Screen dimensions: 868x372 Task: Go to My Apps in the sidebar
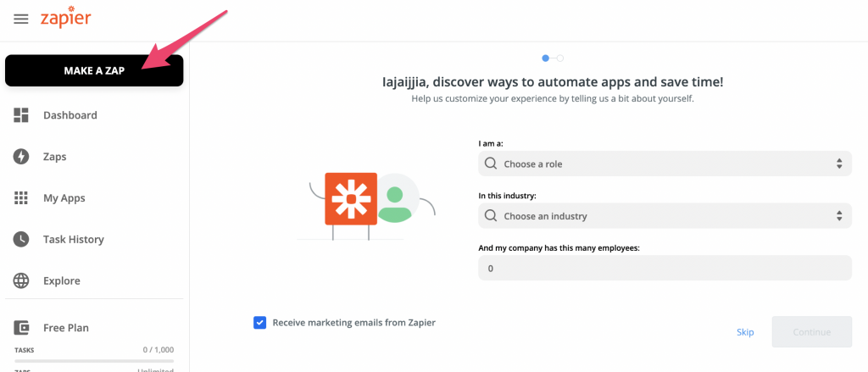[x=64, y=198]
